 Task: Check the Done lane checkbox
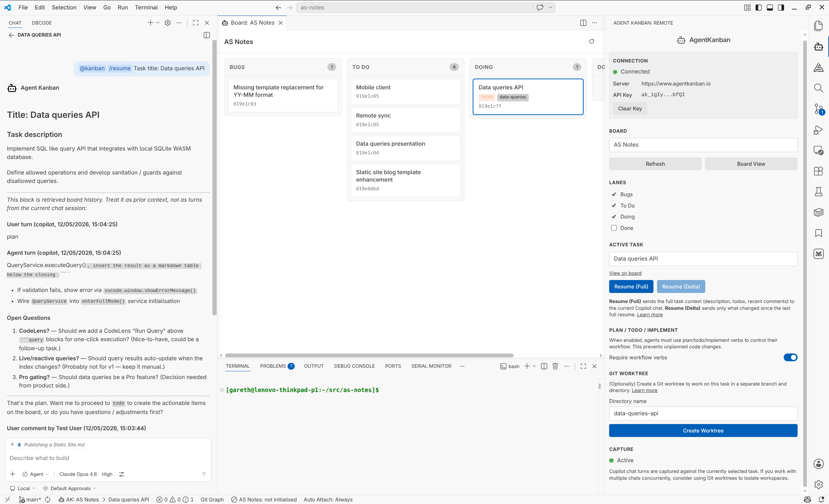(614, 228)
